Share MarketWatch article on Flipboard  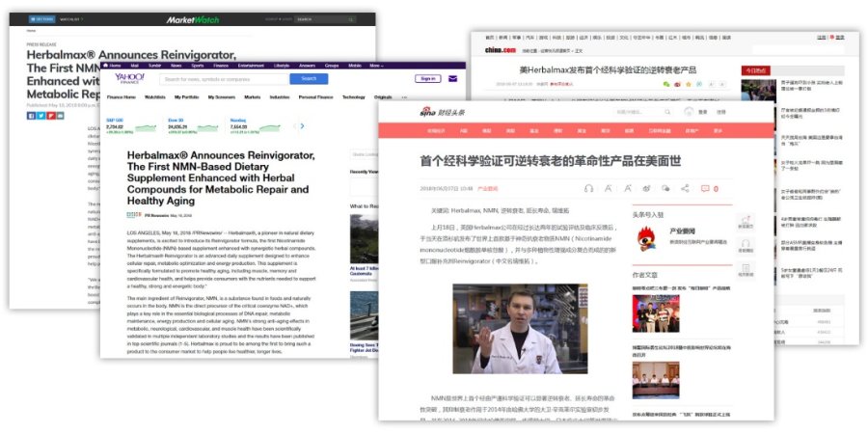[x=51, y=115]
